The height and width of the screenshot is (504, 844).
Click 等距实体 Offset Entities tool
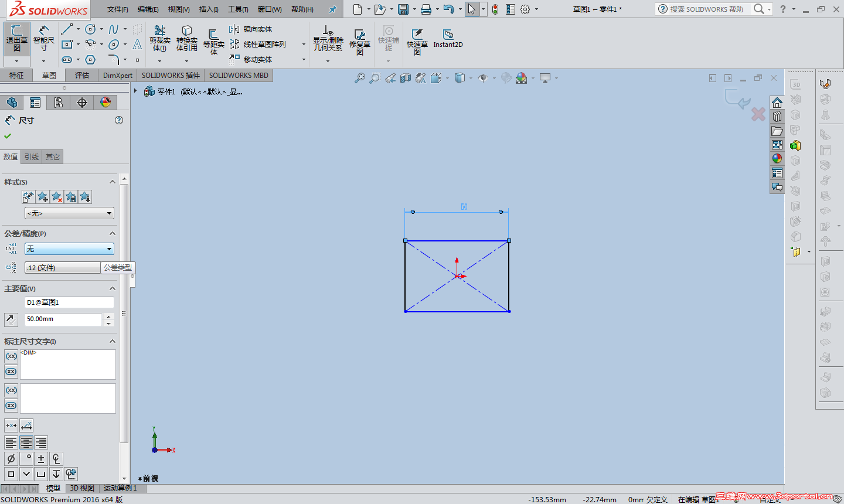pos(214,41)
